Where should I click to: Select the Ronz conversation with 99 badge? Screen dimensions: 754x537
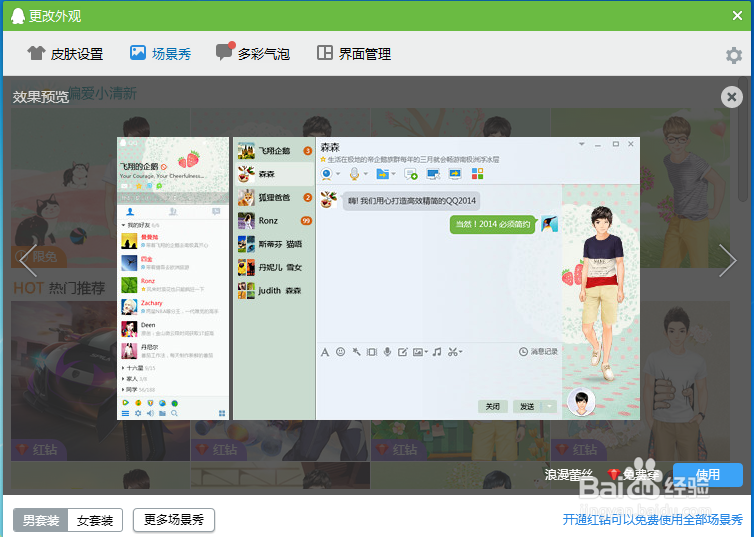(x=274, y=221)
